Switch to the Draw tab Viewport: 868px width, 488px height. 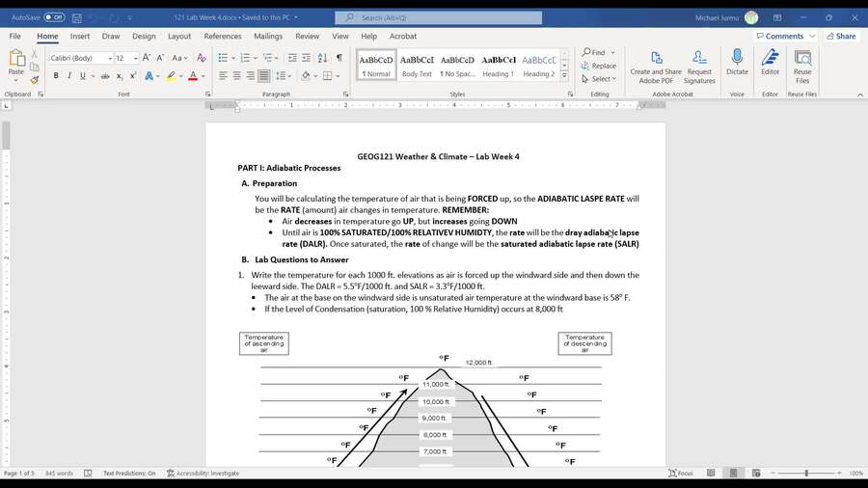pos(111,36)
